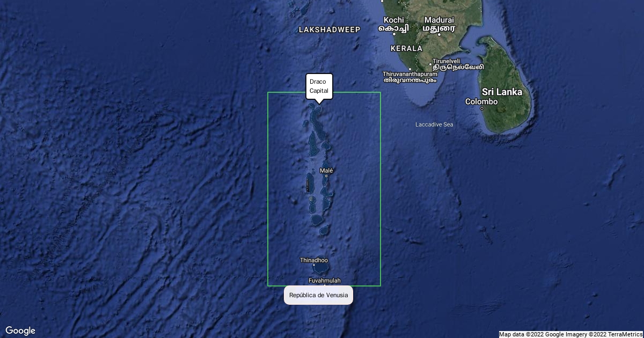The image size is (644, 338).
Task: Click the Malé text label
Action: (x=326, y=171)
